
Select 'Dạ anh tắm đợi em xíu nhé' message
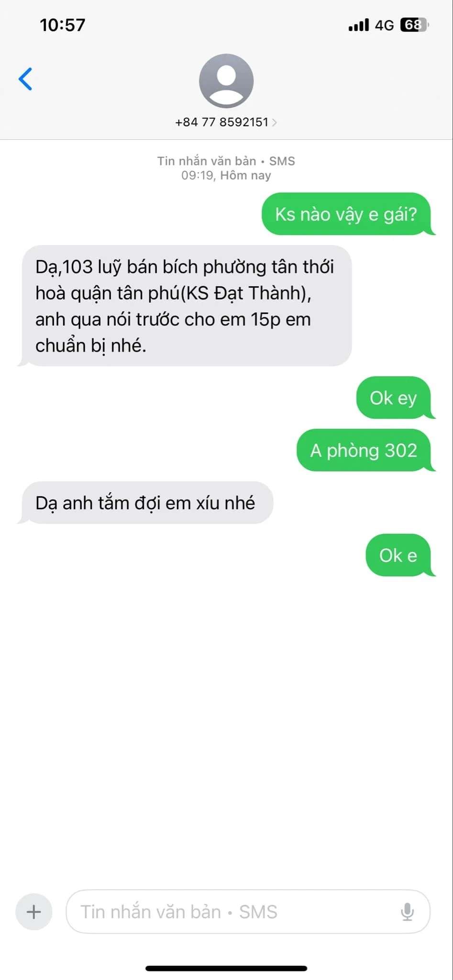[148, 502]
